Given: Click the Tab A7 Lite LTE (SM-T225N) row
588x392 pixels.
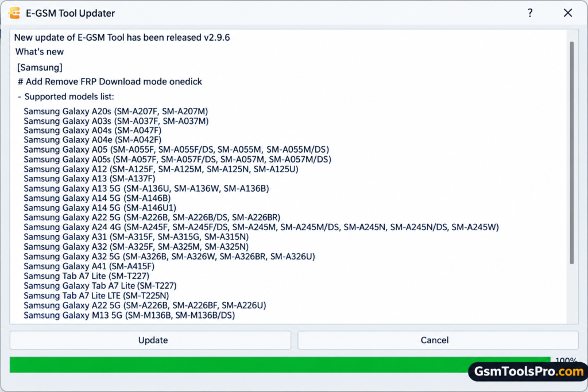Looking at the screenshot, I should [x=96, y=296].
